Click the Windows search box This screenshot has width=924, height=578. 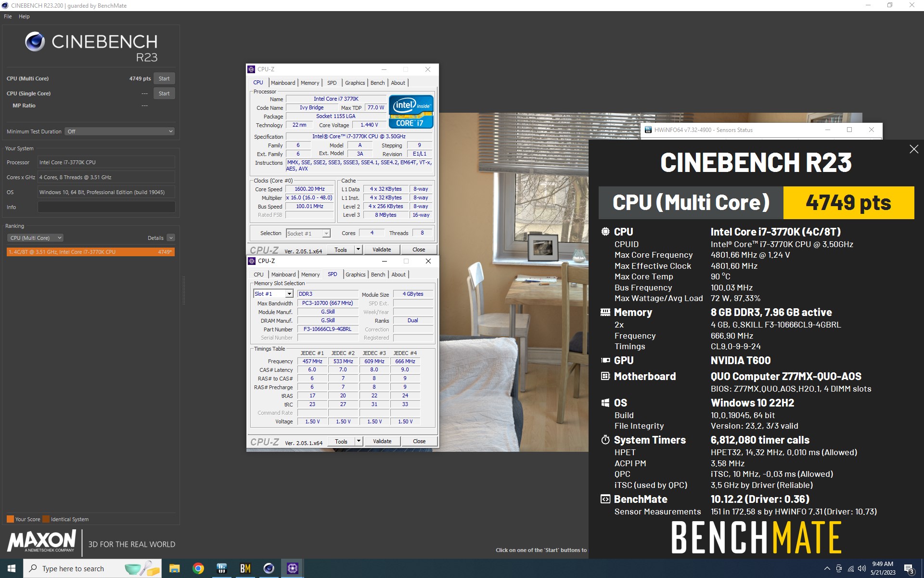coord(91,568)
